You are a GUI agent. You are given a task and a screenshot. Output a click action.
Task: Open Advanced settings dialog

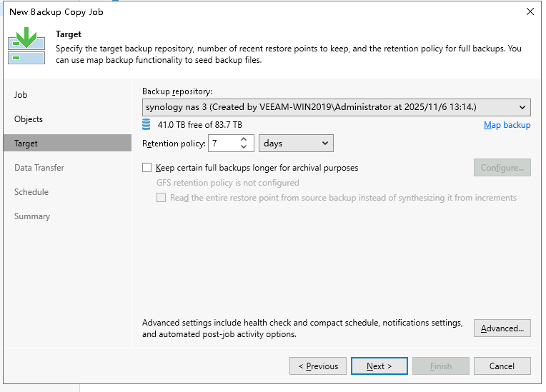tap(502, 328)
